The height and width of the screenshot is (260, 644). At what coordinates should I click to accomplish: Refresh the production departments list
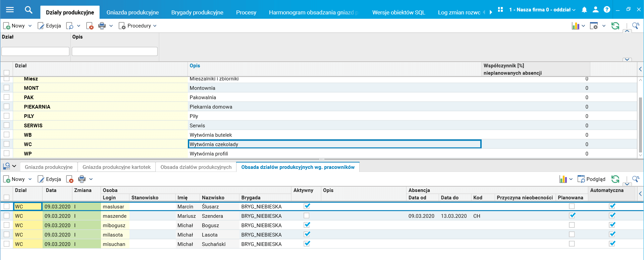point(615,26)
